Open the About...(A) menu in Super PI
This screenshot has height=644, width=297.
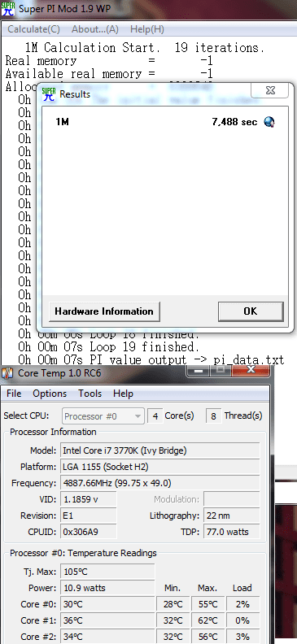point(95,29)
